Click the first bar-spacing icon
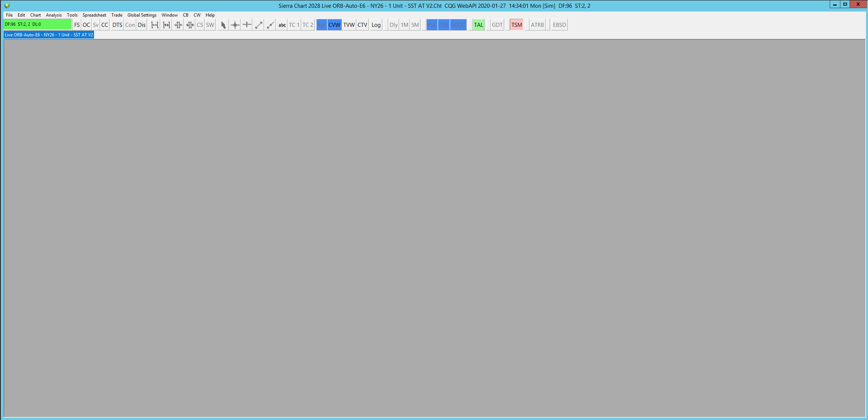 coord(155,25)
